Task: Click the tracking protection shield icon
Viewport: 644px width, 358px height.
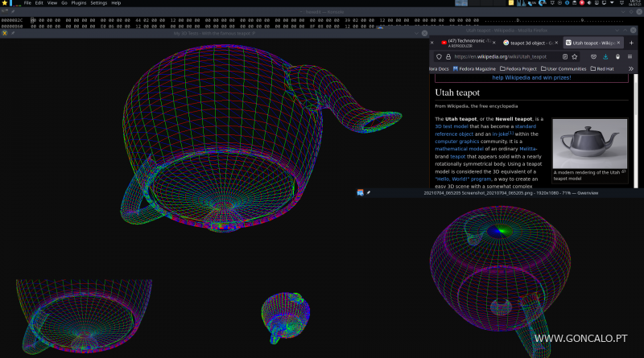Action: tap(439, 56)
